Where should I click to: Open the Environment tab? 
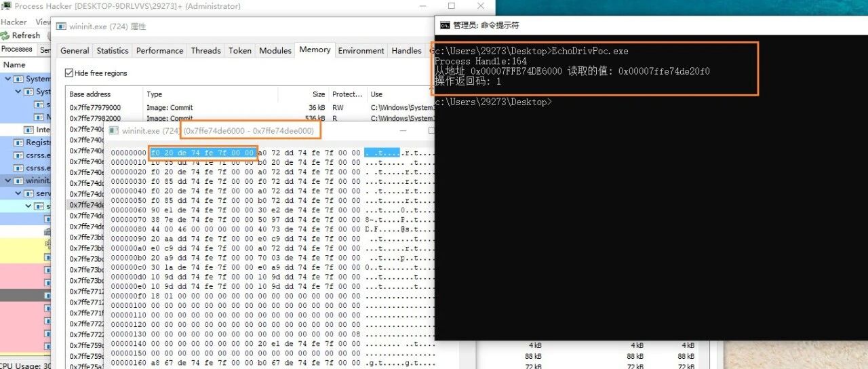coord(361,51)
